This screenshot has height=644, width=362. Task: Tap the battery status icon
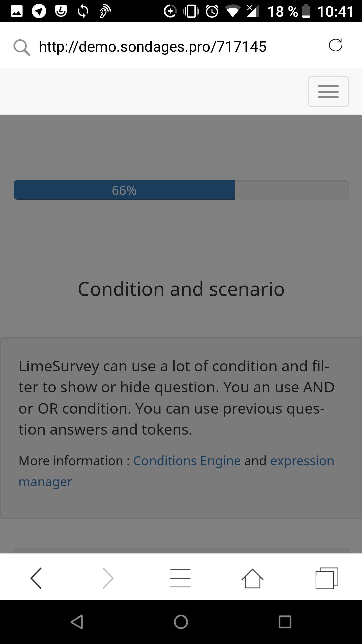306,11
